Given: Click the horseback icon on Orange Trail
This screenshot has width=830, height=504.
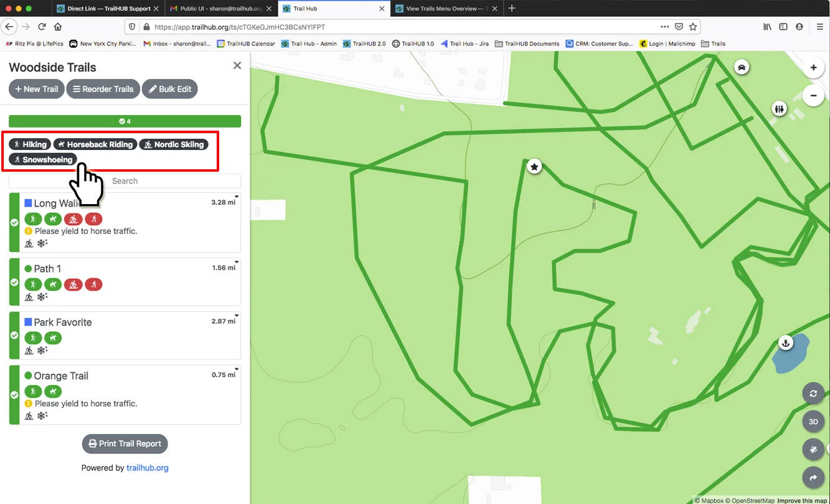Looking at the screenshot, I should tap(54, 391).
